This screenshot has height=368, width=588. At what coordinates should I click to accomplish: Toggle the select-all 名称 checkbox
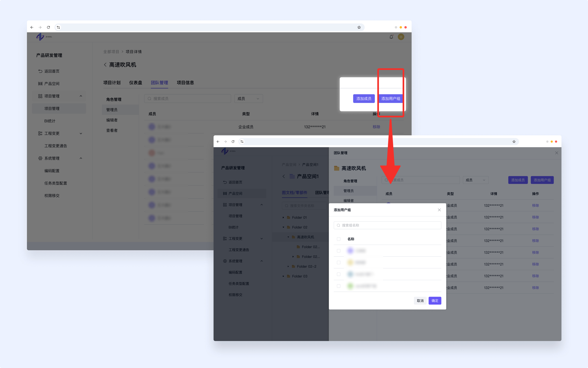339,239
